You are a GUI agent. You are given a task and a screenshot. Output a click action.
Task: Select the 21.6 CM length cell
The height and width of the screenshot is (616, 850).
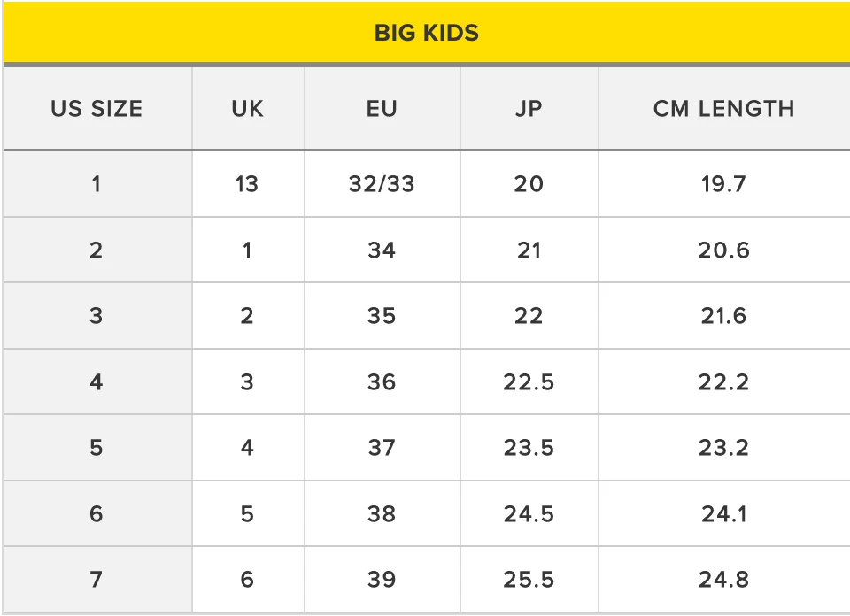coord(723,316)
